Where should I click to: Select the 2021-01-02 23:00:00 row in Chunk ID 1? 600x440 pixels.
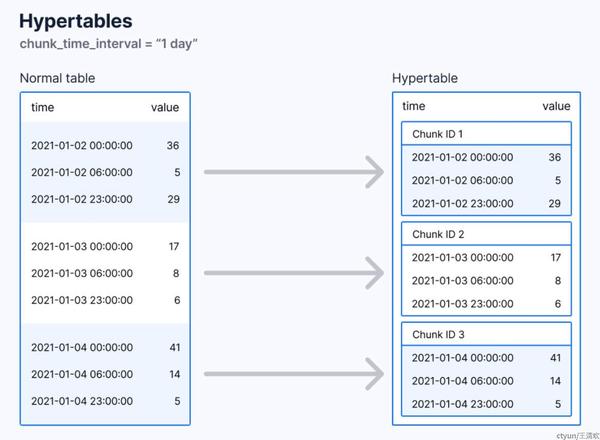tap(486, 204)
